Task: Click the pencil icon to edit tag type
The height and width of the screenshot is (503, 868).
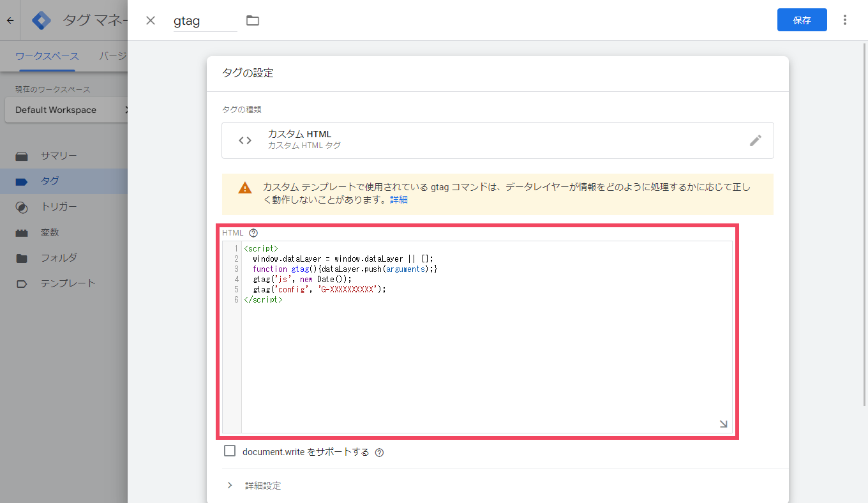Action: click(x=756, y=140)
